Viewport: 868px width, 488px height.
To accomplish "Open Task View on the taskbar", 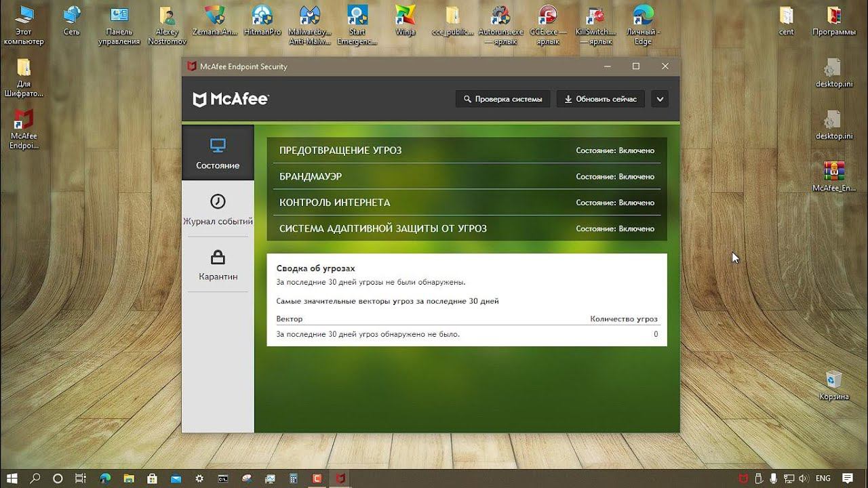I will tap(80, 478).
